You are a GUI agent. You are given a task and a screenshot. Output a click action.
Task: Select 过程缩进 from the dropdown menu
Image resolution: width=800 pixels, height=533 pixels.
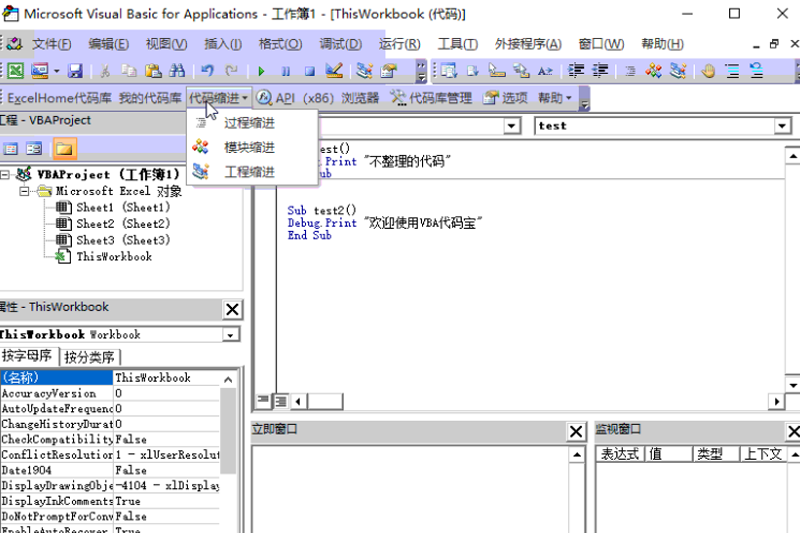point(253,123)
